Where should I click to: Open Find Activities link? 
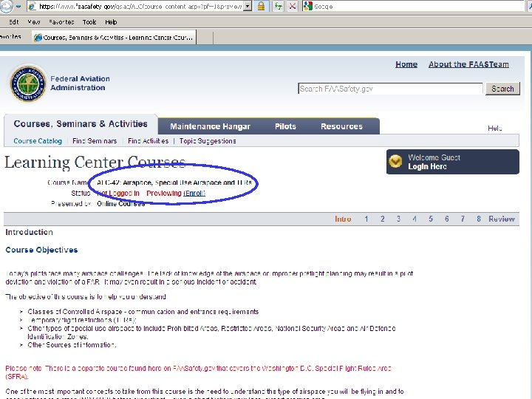[148, 141]
